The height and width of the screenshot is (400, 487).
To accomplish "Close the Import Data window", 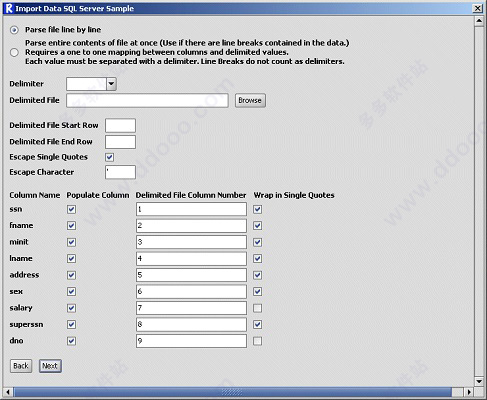I will point(478,8).
